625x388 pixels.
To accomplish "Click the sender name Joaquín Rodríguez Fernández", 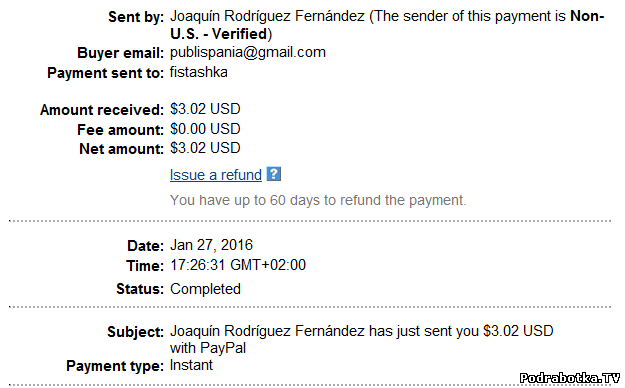I will [267, 16].
